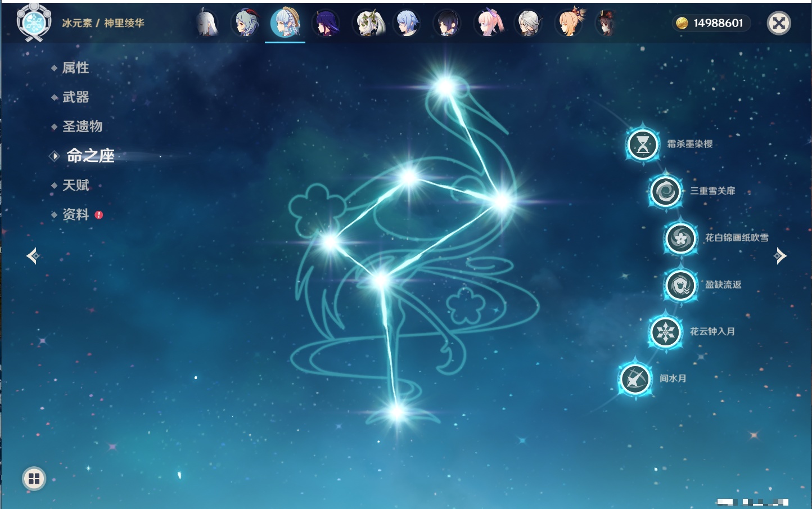Select Ayato's short blue-haired portrait
This screenshot has height=509, width=812.
click(407, 24)
